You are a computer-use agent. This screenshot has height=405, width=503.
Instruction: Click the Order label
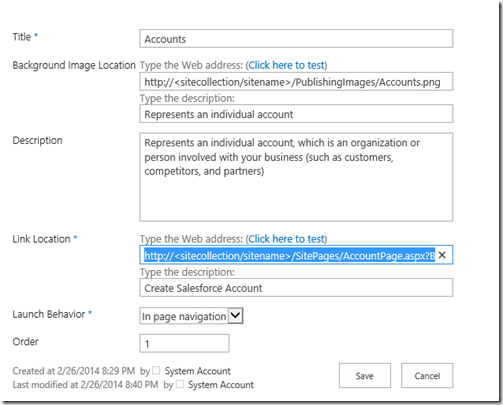click(25, 342)
